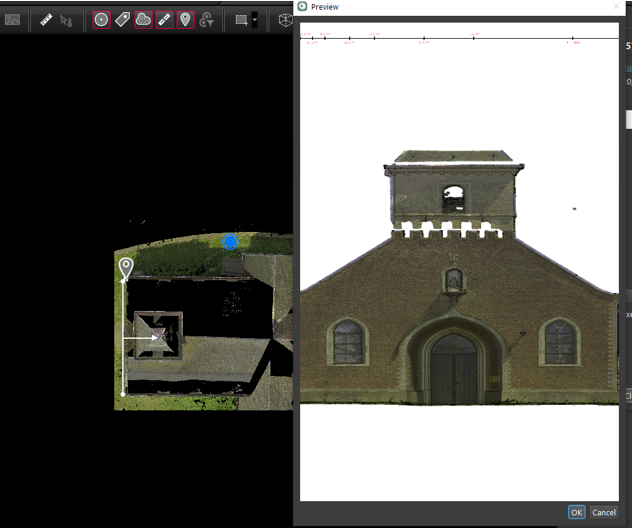Open the filter objects icon
Image resolution: width=632 pixels, height=528 pixels.
click(x=207, y=19)
